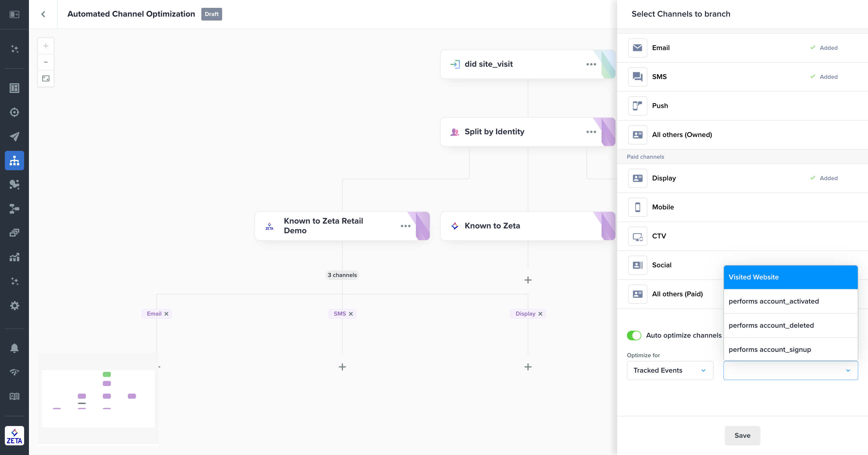
Task: Click the zoom out canvas button
Action: click(46, 62)
